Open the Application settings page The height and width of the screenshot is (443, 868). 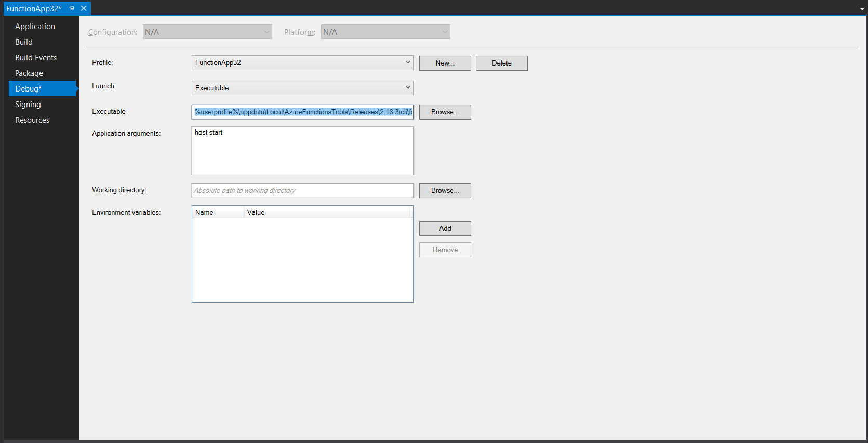35,27
